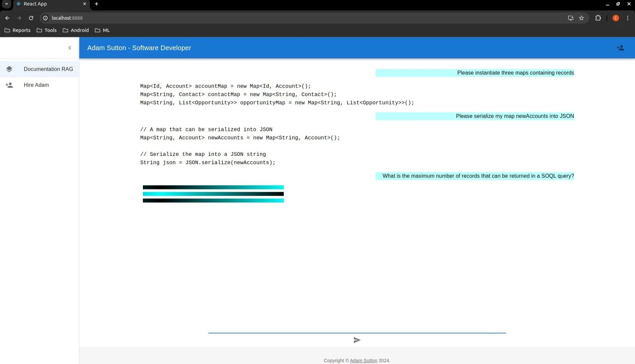Click the forward navigation arrow

19,18
